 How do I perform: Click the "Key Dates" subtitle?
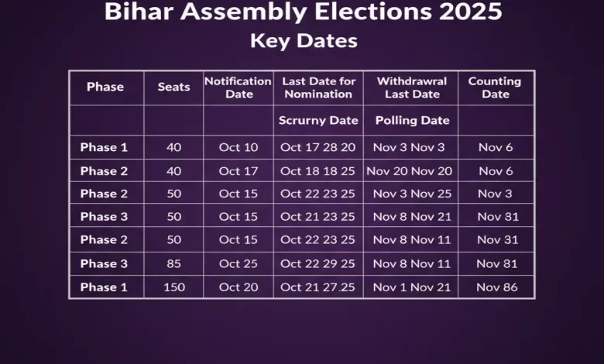tap(304, 41)
